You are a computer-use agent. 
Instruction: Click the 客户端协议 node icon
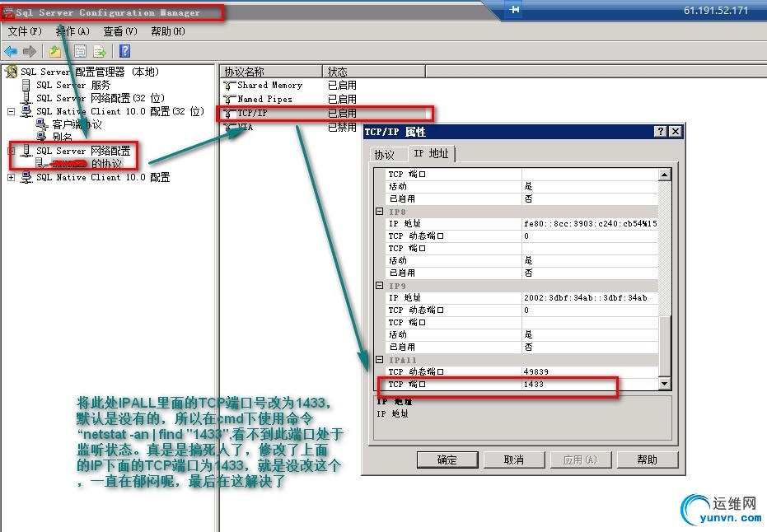tap(43, 124)
